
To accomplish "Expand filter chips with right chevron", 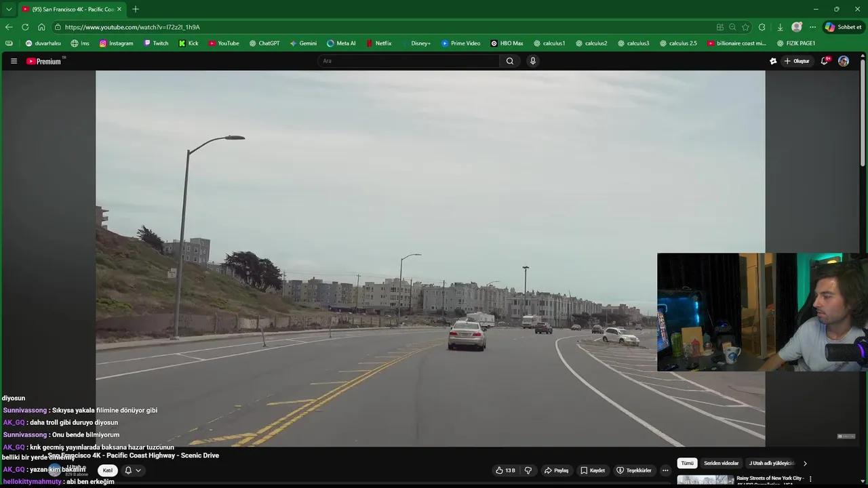I will 805,464.
